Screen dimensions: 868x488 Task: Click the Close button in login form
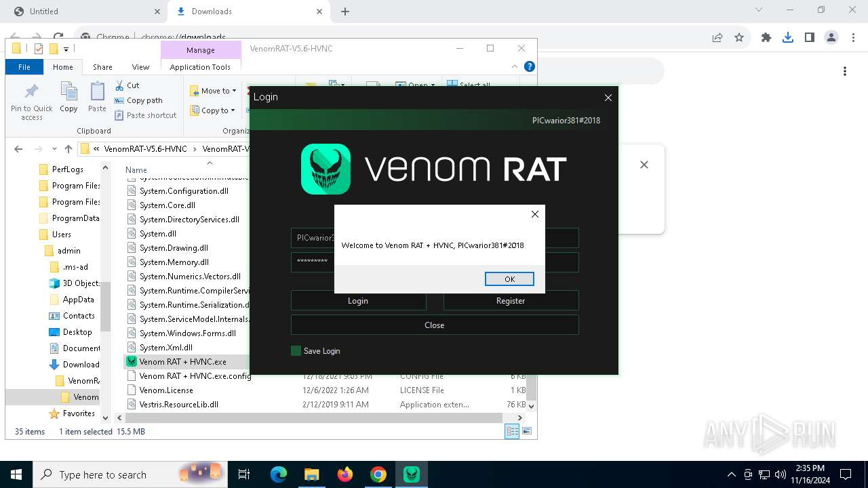point(435,325)
